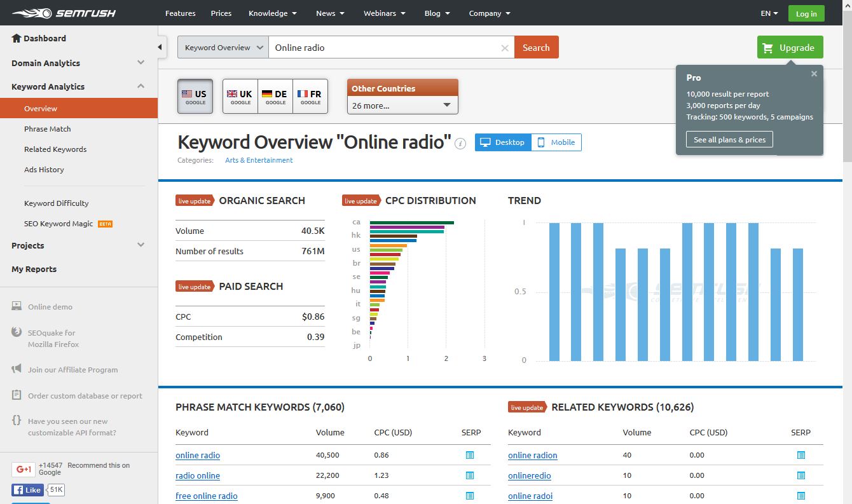Image resolution: width=852 pixels, height=504 pixels.
Task: Open the 'free online radio' keyword link
Action: coord(207,496)
